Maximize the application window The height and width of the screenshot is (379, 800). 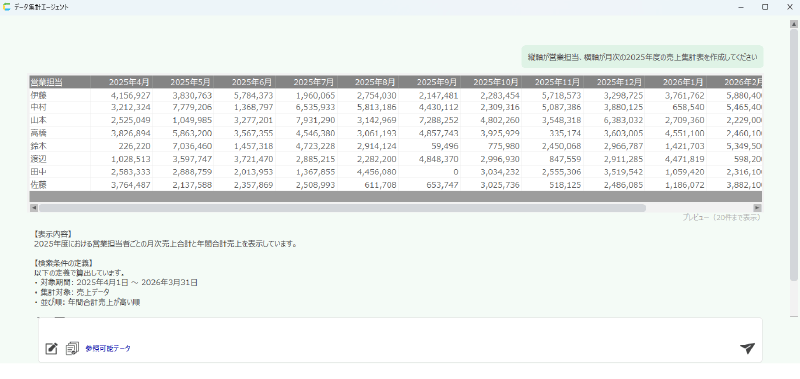point(765,7)
